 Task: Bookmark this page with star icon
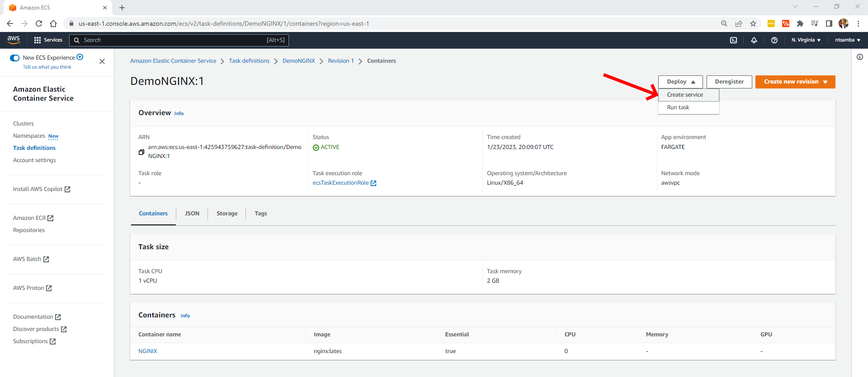tap(753, 23)
